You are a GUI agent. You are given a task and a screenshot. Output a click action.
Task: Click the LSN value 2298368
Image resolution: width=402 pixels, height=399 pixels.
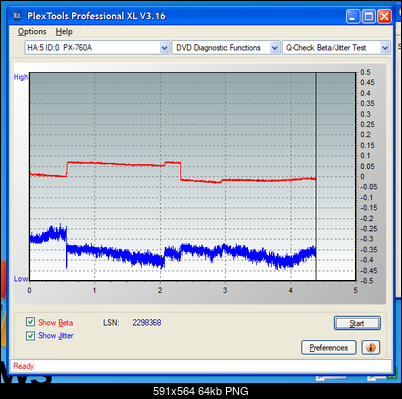(x=147, y=323)
